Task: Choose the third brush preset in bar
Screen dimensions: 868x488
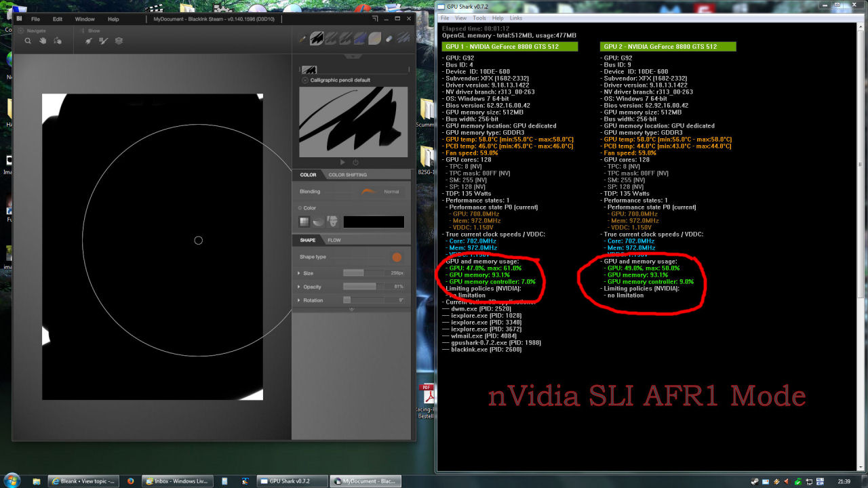Action: tap(345, 39)
